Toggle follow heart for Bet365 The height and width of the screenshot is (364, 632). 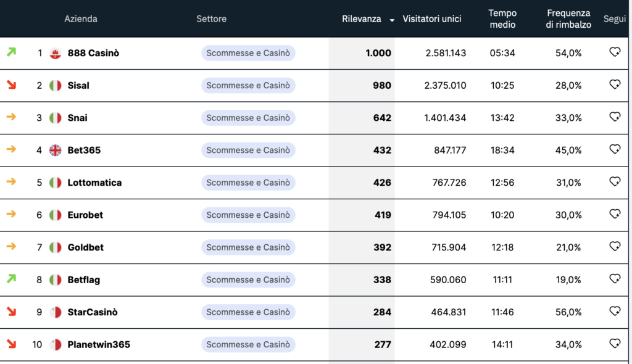click(615, 149)
